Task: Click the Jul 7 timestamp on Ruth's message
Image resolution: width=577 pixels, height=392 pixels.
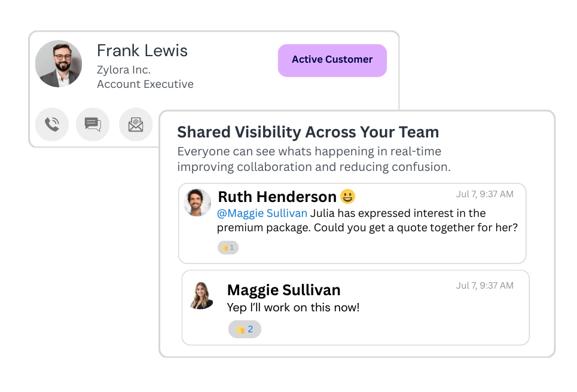Action: [x=486, y=194]
